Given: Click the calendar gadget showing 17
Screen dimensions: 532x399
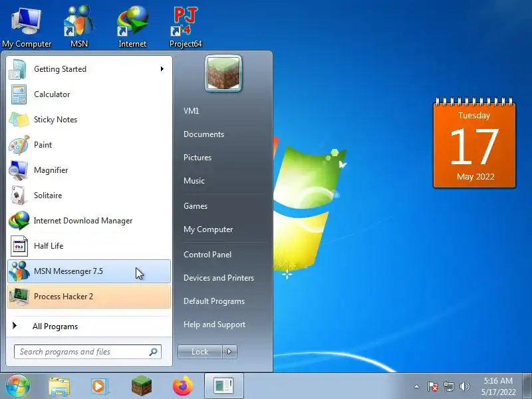Looking at the screenshot, I should tap(474, 143).
